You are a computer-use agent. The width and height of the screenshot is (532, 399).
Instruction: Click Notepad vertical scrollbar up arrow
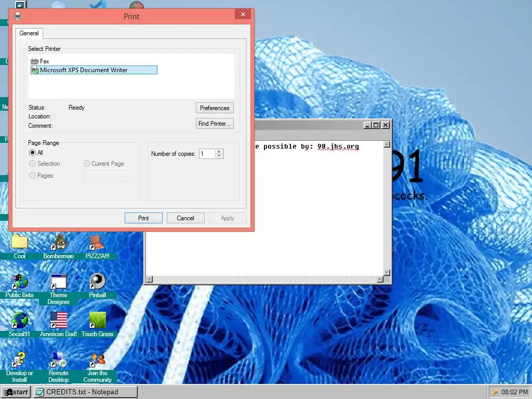tap(387, 144)
